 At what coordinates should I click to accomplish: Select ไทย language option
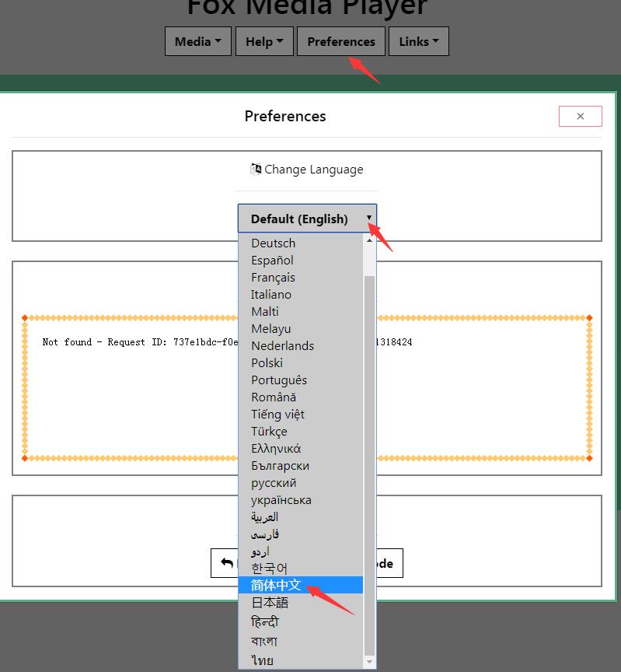300,660
